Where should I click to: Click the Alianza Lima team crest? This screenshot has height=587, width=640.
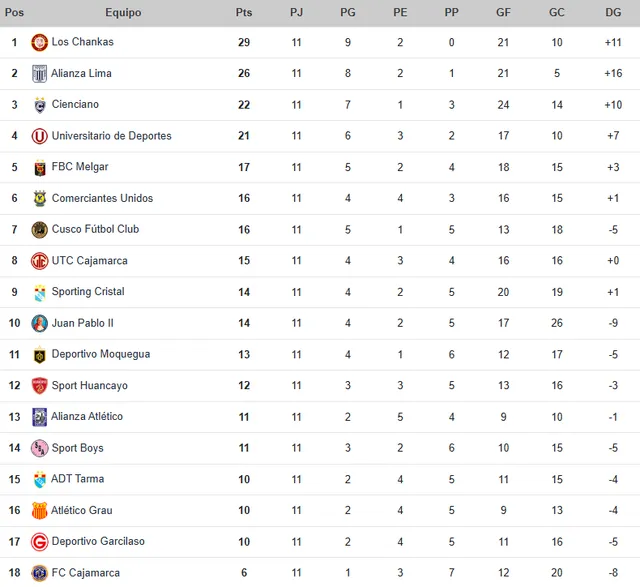(x=40, y=74)
